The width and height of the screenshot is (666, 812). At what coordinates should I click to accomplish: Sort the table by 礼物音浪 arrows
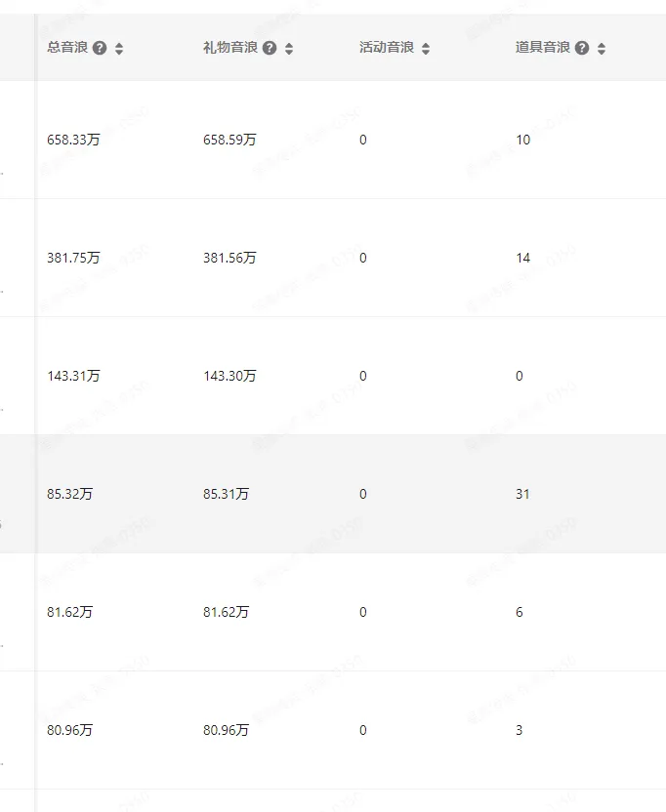(289, 48)
